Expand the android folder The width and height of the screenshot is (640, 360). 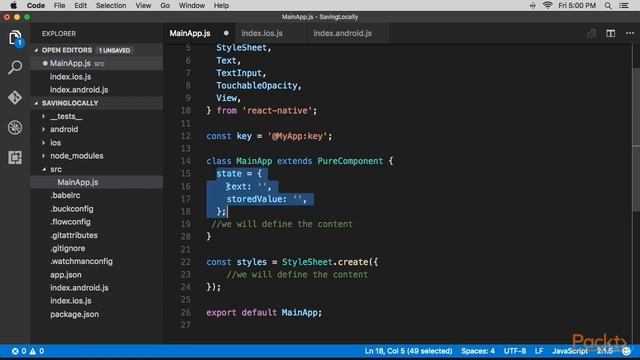44,129
